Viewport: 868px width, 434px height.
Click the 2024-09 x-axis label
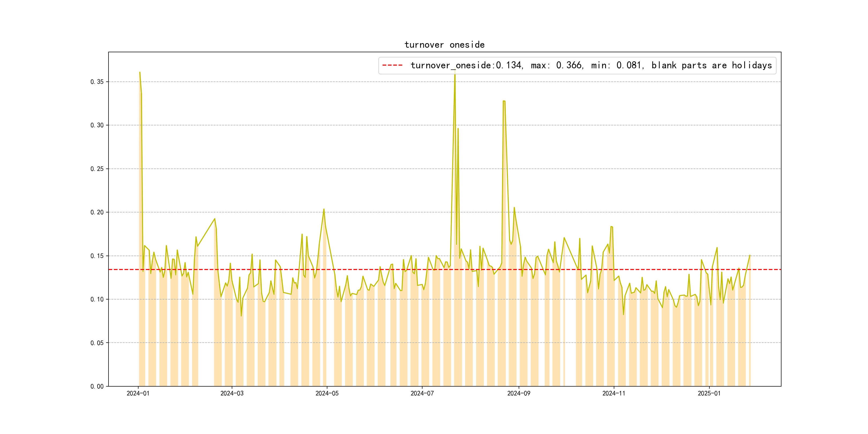[519, 393]
